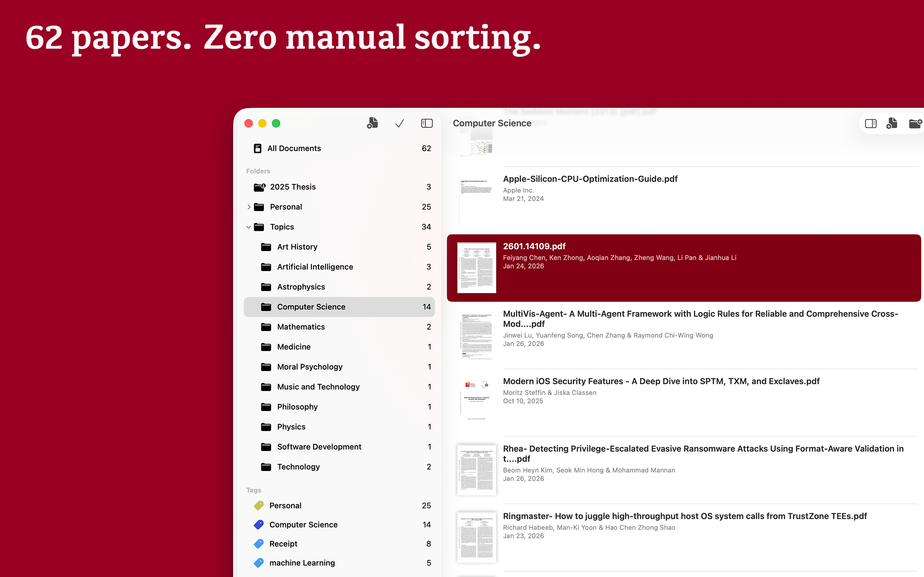Screen dimensions: 924x577
Task: Click the import new document icon
Action: (372, 123)
